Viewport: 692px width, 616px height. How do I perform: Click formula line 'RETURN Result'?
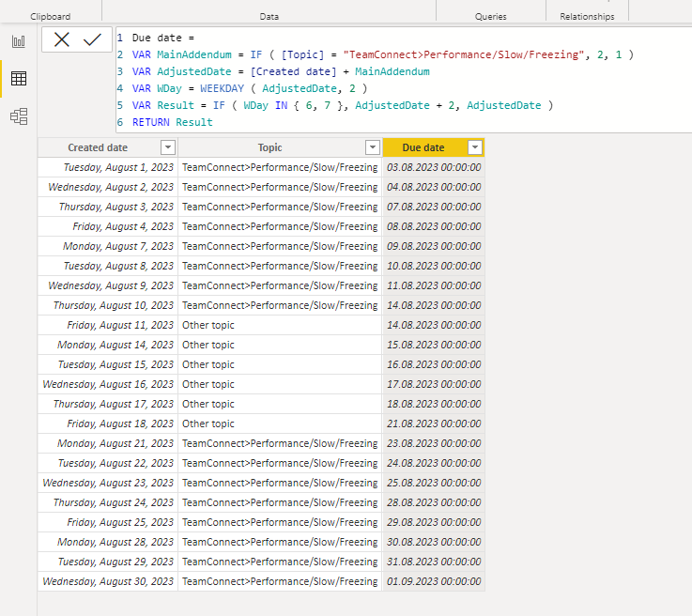172,122
